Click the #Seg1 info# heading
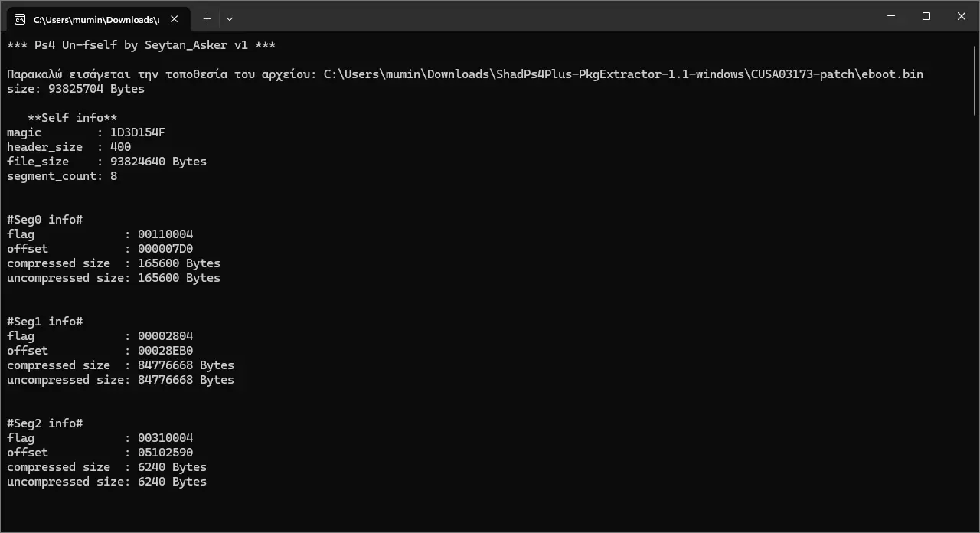The image size is (980, 533). coord(44,322)
